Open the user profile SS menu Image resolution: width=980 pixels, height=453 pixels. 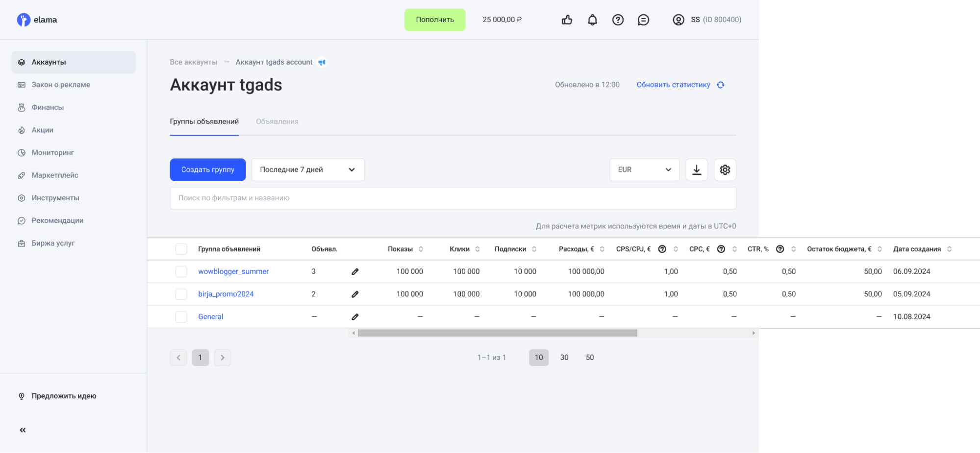707,20
